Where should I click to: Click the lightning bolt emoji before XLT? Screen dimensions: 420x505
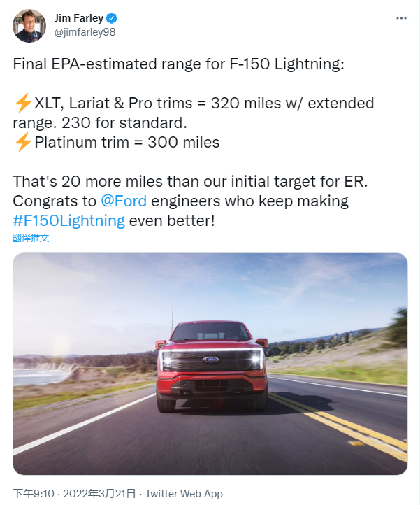point(23,103)
